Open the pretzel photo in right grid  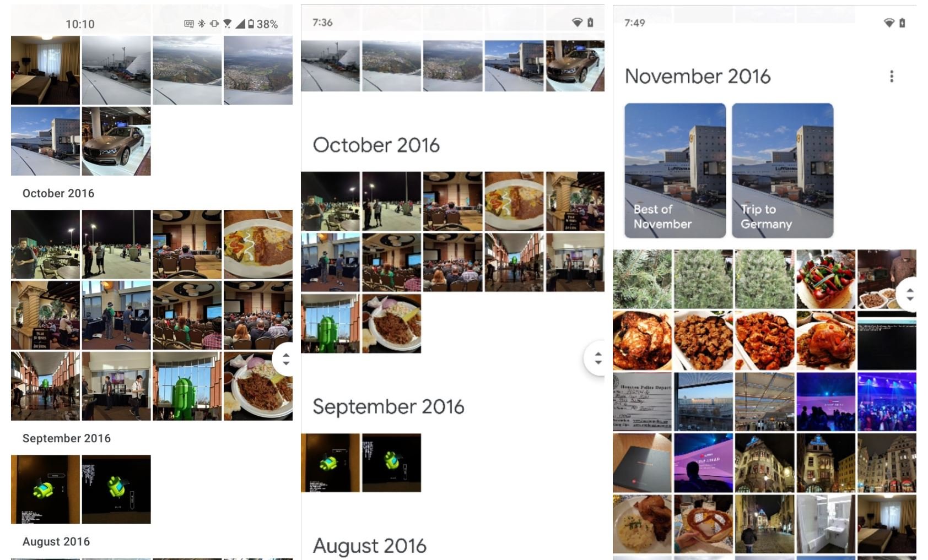click(x=703, y=524)
